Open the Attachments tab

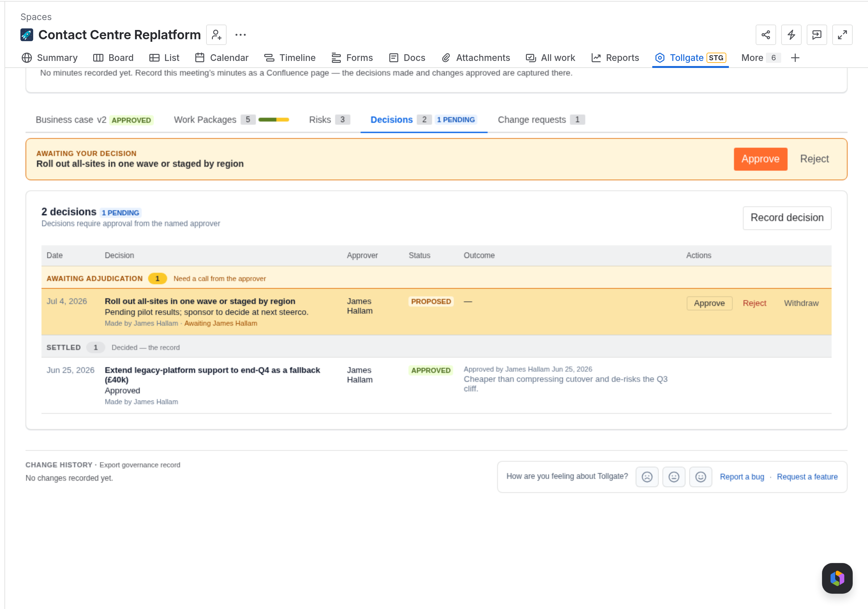(x=476, y=58)
